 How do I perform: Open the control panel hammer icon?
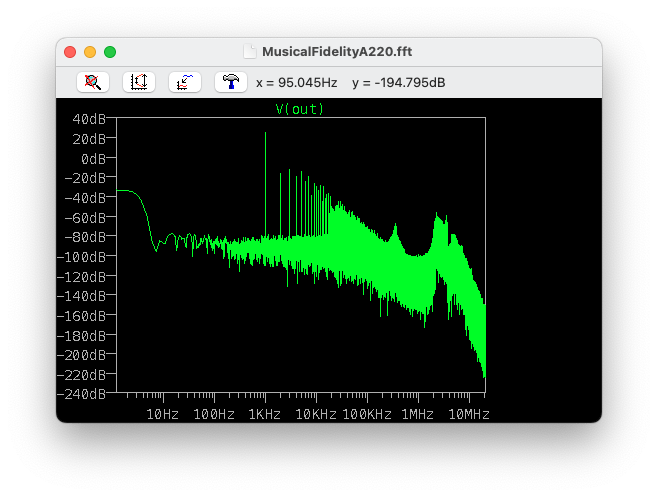point(231,82)
